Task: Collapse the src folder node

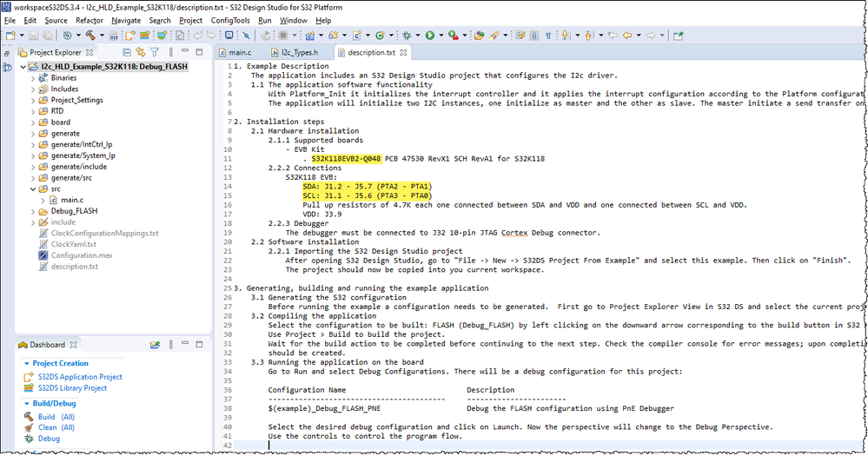Action: pyautogui.click(x=33, y=188)
